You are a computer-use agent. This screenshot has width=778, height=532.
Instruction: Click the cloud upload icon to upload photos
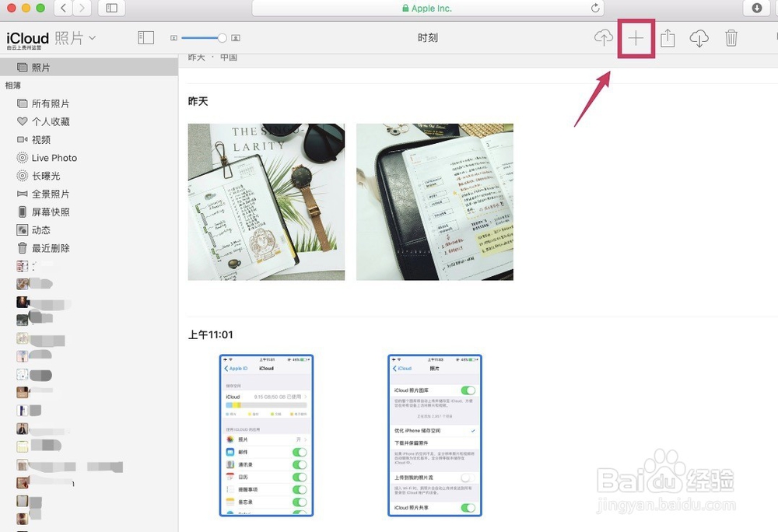click(x=603, y=37)
